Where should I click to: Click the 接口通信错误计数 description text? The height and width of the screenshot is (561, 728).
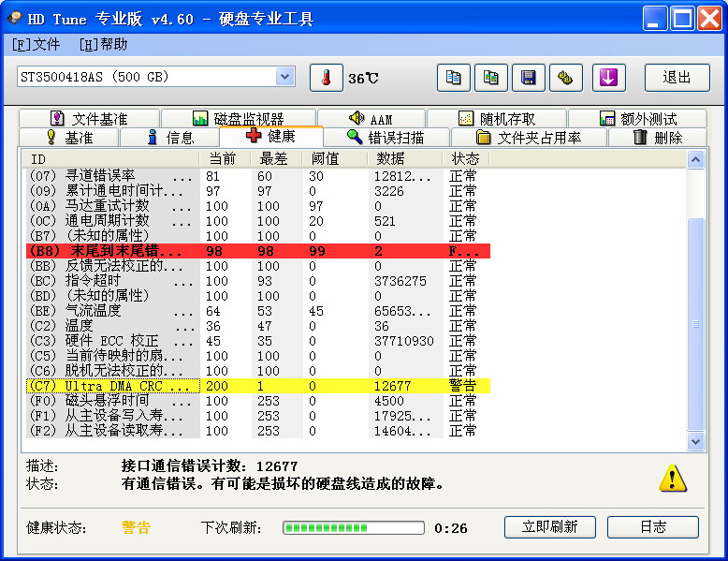point(209,465)
